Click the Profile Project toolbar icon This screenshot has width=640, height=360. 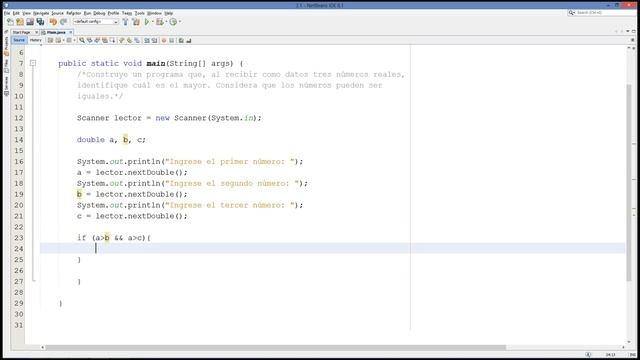click(173, 22)
